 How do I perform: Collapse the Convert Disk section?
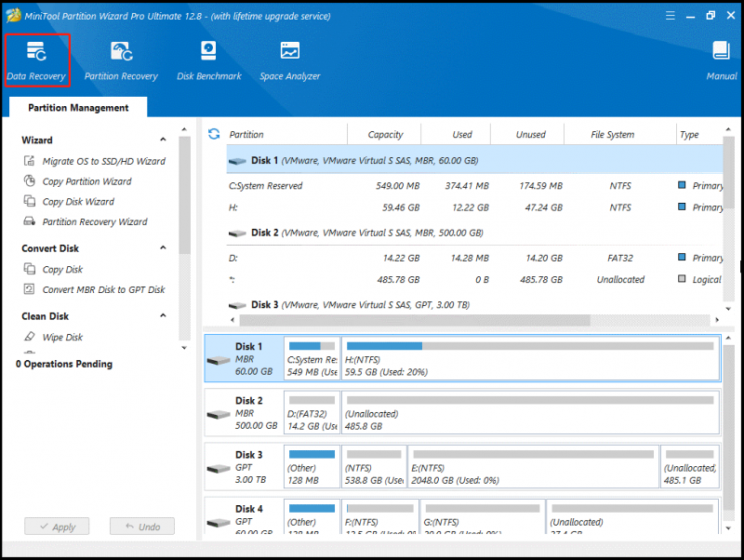tap(164, 247)
